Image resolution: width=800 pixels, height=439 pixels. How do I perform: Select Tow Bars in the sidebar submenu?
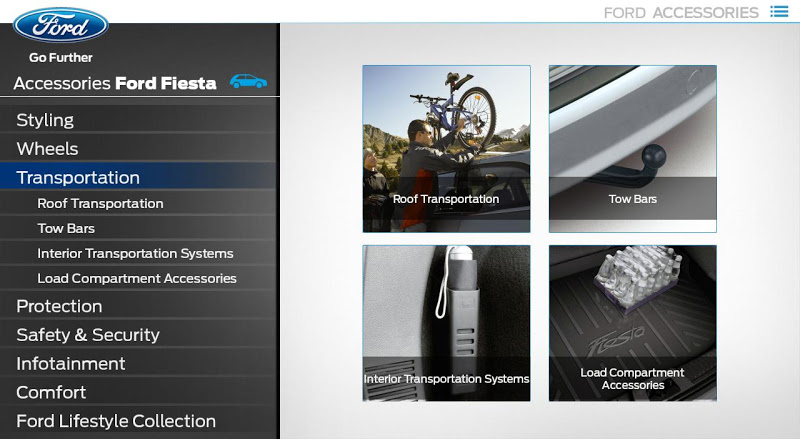(139, 228)
